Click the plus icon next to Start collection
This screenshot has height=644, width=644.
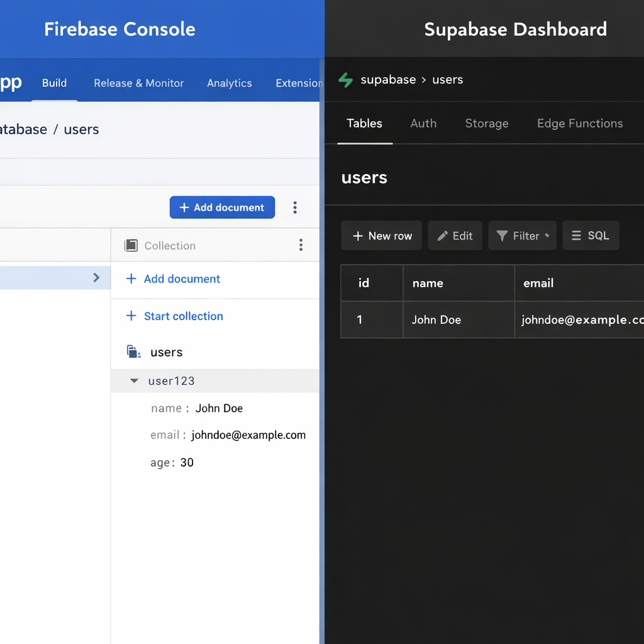tap(131, 316)
